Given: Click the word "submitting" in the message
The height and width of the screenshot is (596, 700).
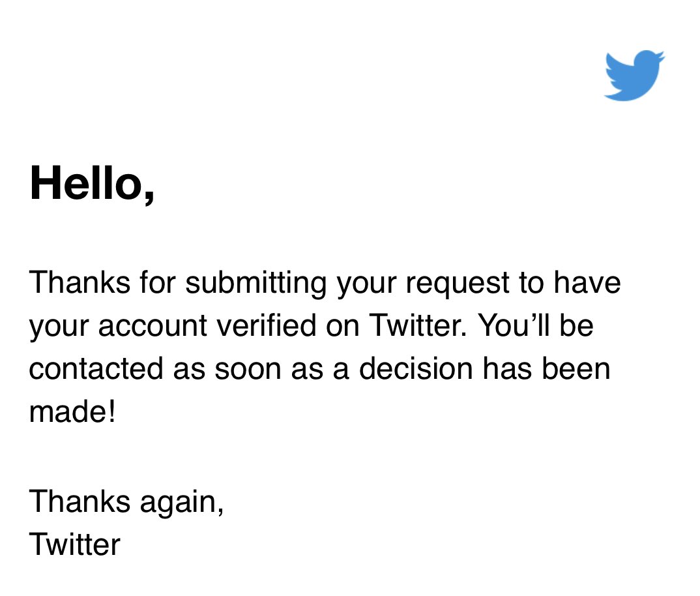Looking at the screenshot, I should pos(255,284).
